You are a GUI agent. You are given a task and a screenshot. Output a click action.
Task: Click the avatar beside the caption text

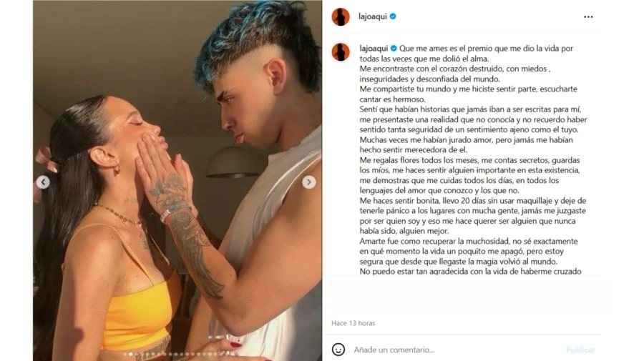pos(341,52)
